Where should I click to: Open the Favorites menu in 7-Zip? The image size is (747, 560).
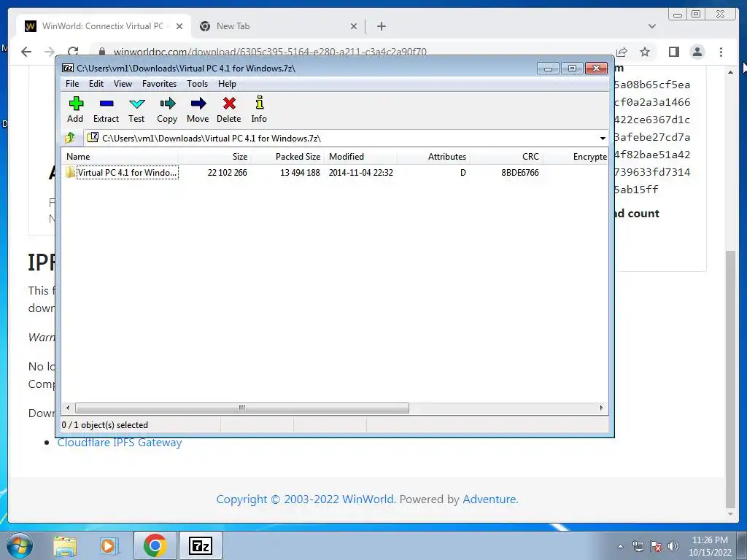pos(159,84)
